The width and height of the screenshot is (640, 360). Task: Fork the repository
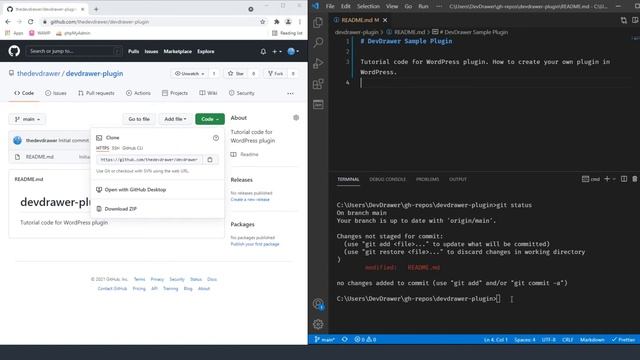tap(276, 73)
